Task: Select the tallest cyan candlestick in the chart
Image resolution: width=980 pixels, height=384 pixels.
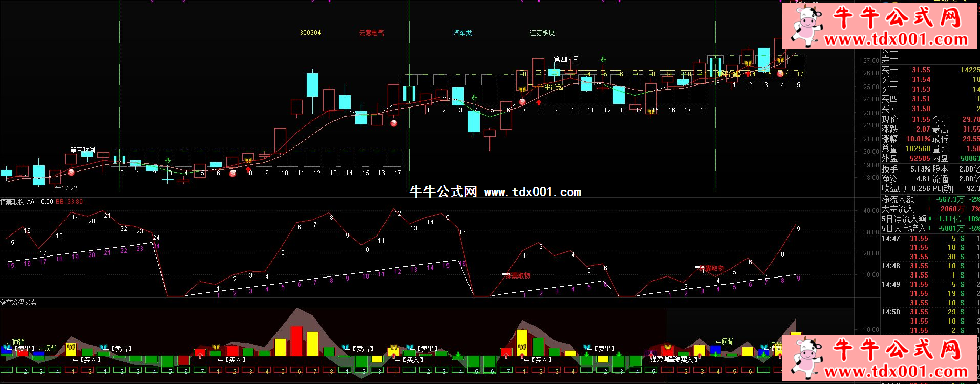Action: coord(312,85)
